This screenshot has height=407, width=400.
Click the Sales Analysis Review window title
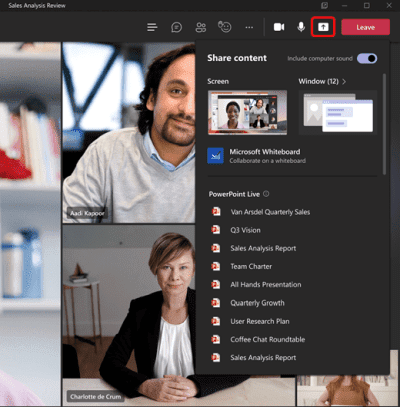[37, 5]
